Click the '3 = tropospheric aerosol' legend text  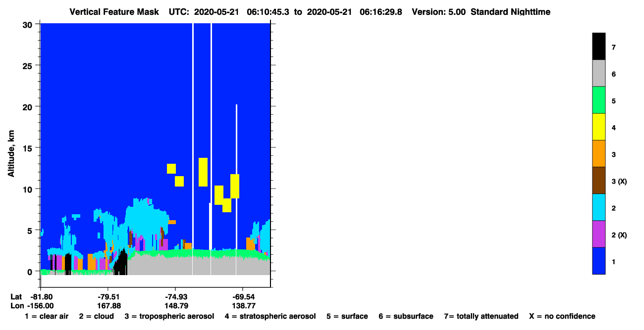tap(169, 316)
